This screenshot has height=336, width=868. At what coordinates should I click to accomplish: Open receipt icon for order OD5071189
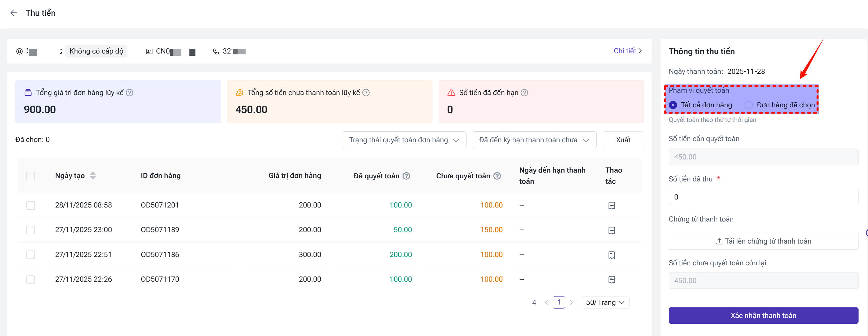[x=611, y=230]
